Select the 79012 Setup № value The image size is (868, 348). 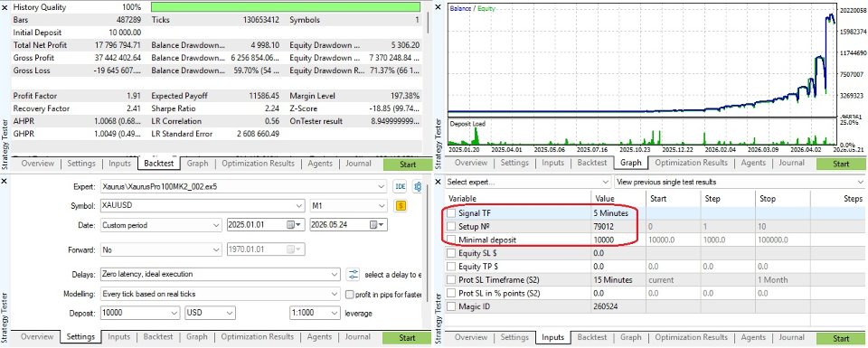pyautogui.click(x=604, y=226)
